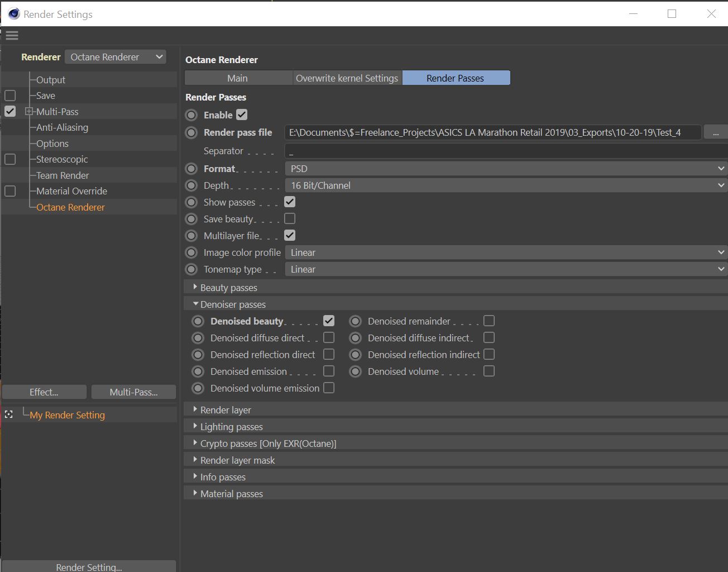This screenshot has width=728, height=572.
Task: Click the animation dot next to Depth
Action: (191, 185)
